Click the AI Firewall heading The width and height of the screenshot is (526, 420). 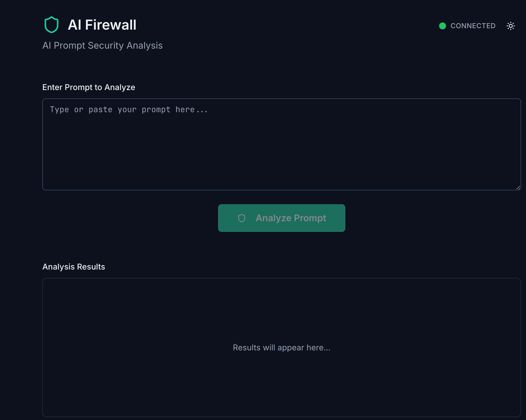tap(102, 25)
